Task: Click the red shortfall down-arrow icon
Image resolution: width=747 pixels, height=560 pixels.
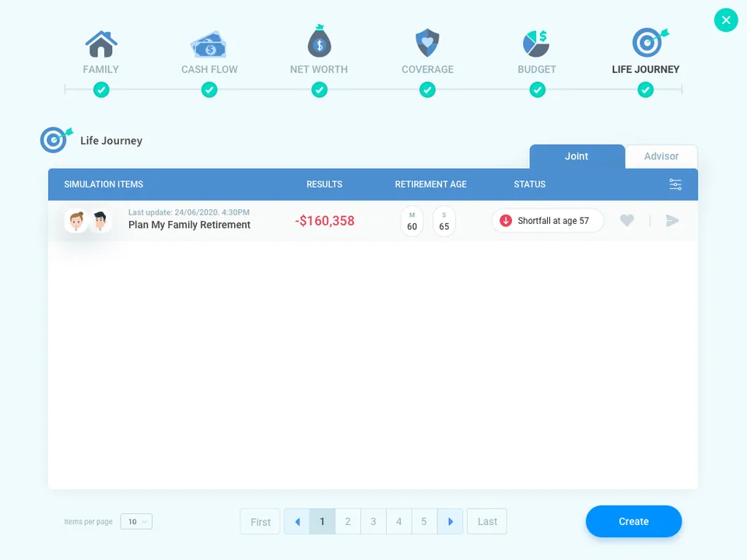Action: coord(506,220)
